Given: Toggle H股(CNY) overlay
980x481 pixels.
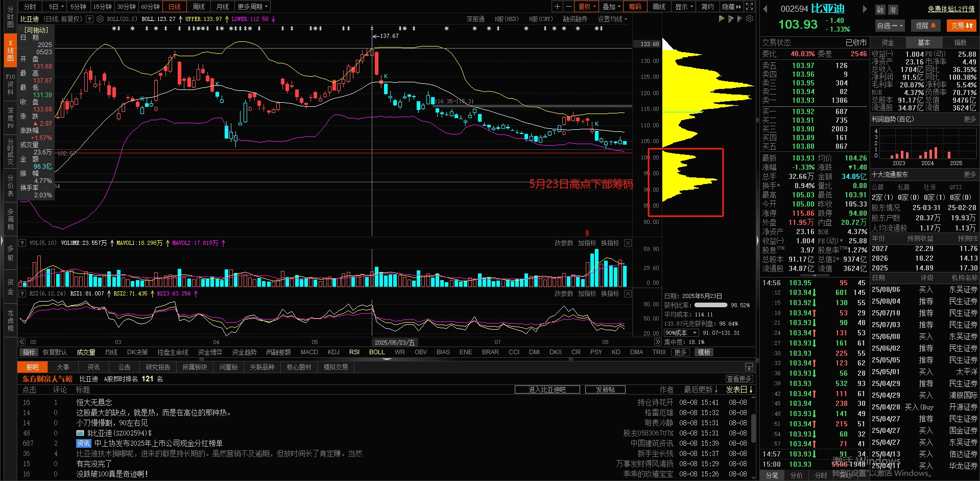Looking at the screenshot, I should coord(540,19).
